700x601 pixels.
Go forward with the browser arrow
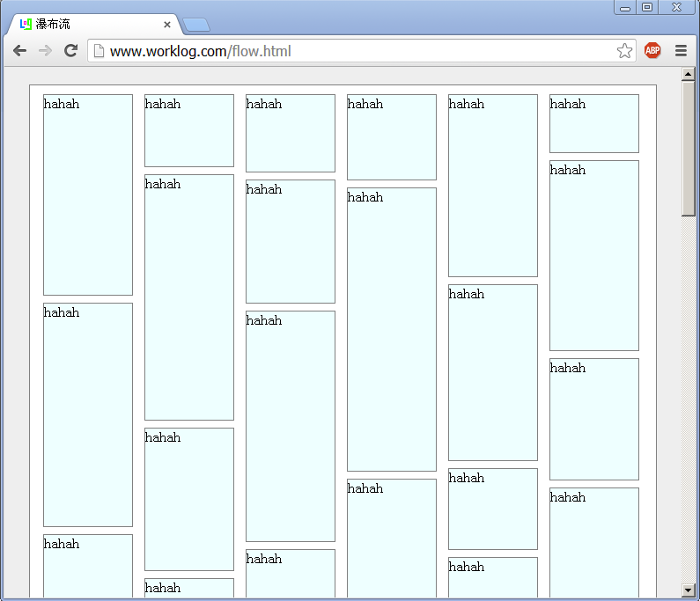45,51
